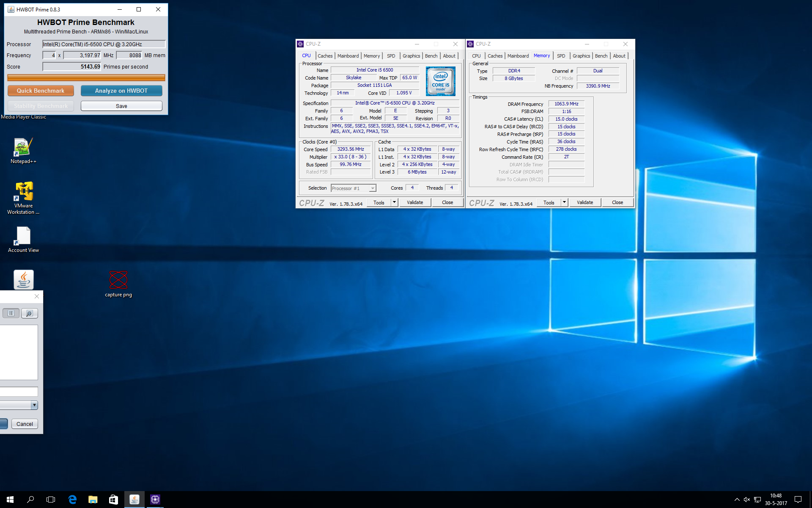Open SPD tab in right CPU-Z window
This screenshot has width=812, height=508.
[561, 56]
